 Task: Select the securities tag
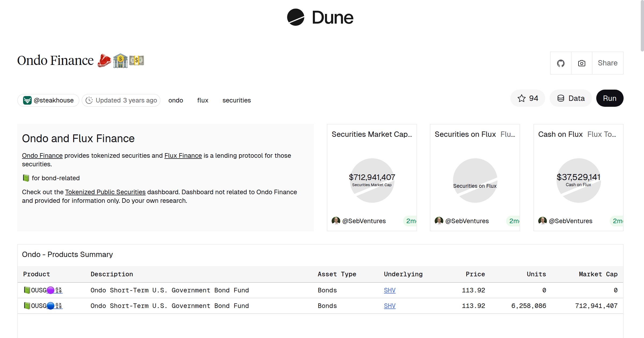pos(236,100)
